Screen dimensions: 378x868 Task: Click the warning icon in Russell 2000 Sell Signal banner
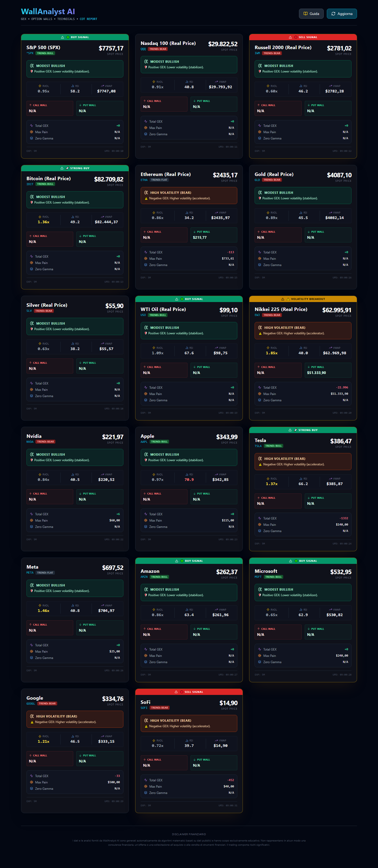pos(290,37)
